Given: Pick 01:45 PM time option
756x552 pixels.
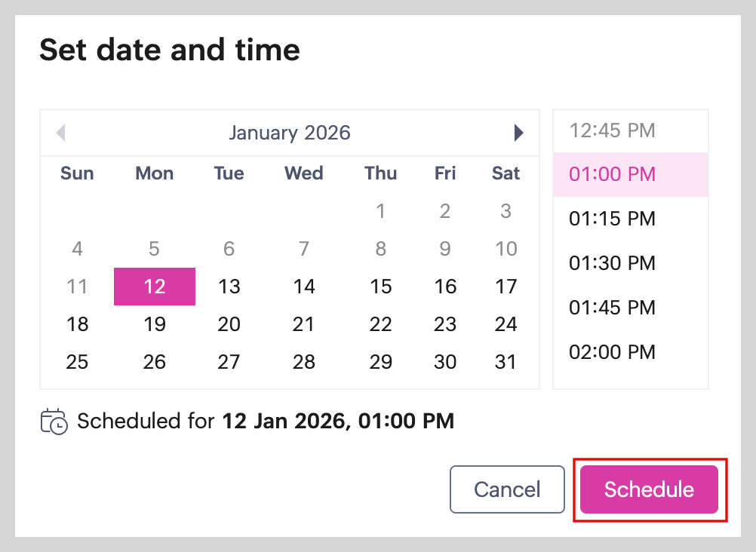Looking at the screenshot, I should tap(612, 308).
